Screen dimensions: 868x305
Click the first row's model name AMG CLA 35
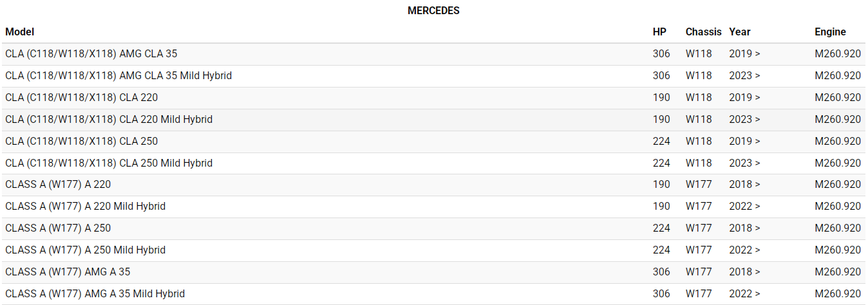(91, 54)
